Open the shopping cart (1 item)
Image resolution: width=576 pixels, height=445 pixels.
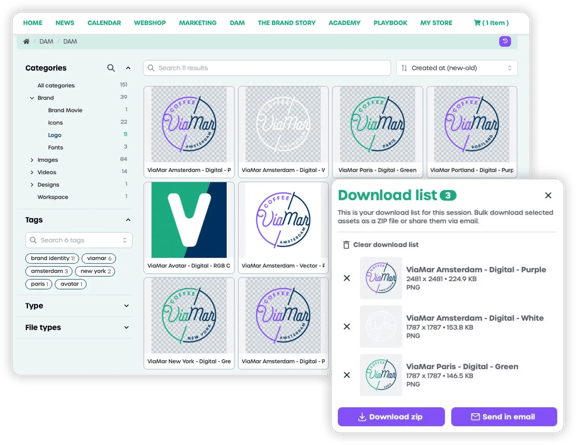[x=491, y=23]
